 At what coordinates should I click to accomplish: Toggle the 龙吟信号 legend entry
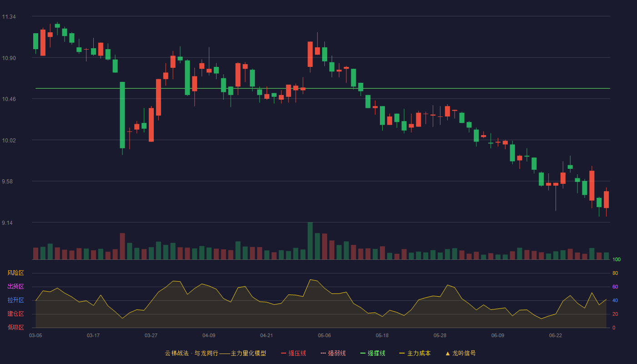coord(460,353)
